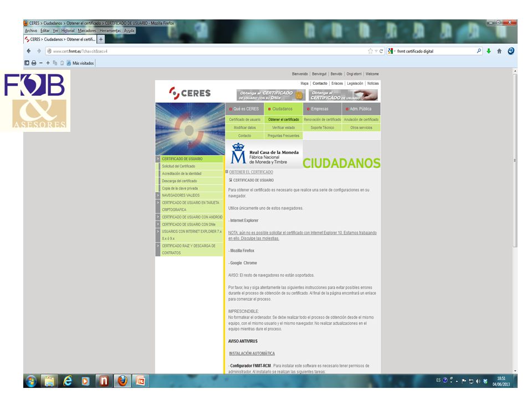
Task: Select the Qué es CERES tab
Action: [x=244, y=109]
